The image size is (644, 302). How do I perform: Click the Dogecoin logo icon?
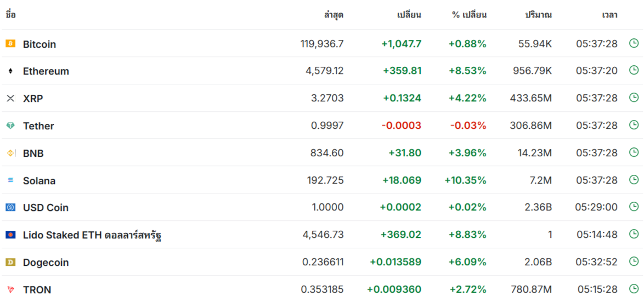10,262
